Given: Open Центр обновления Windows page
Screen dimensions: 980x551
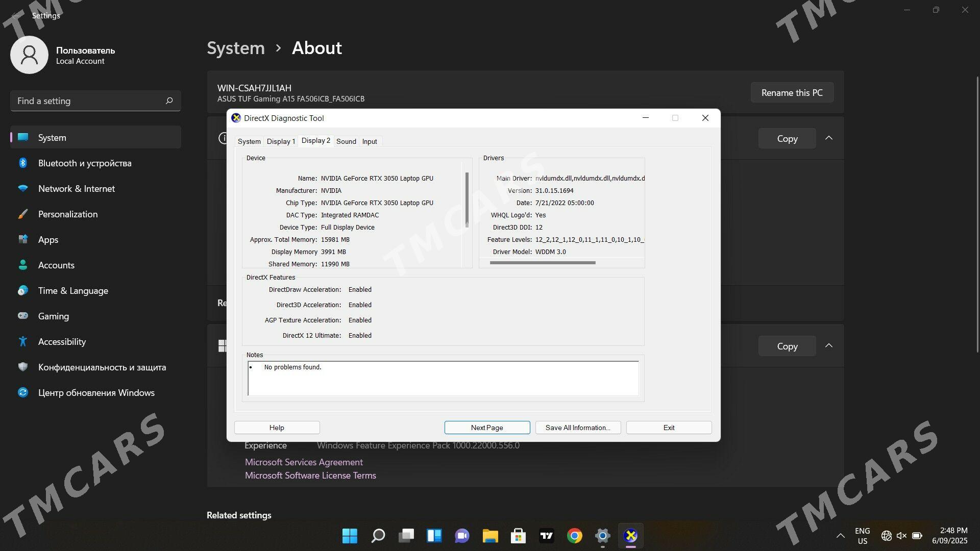Looking at the screenshot, I should (95, 393).
